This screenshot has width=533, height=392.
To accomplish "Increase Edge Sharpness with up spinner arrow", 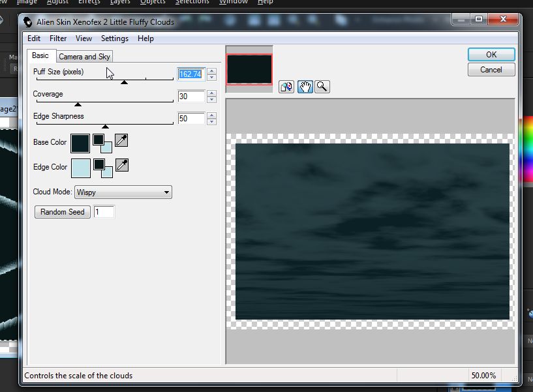I will [x=212, y=115].
